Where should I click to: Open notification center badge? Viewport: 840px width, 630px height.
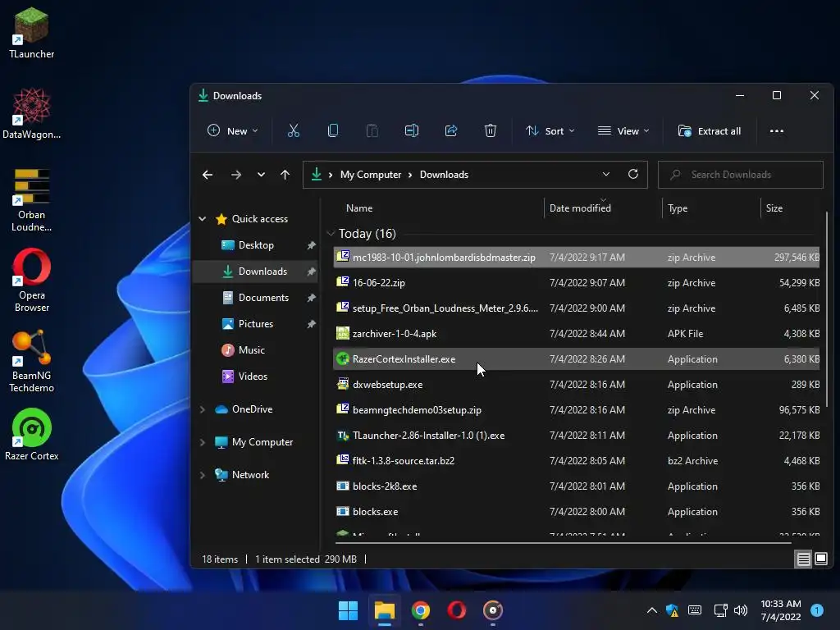point(817,610)
